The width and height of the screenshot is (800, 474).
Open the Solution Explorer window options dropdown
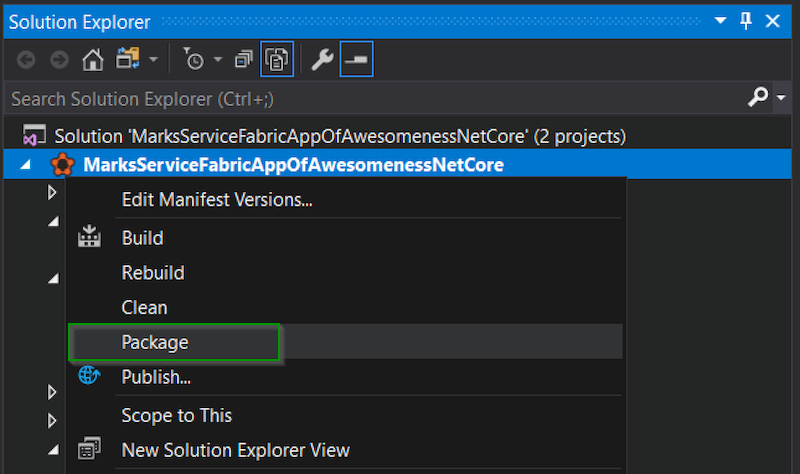[722, 21]
